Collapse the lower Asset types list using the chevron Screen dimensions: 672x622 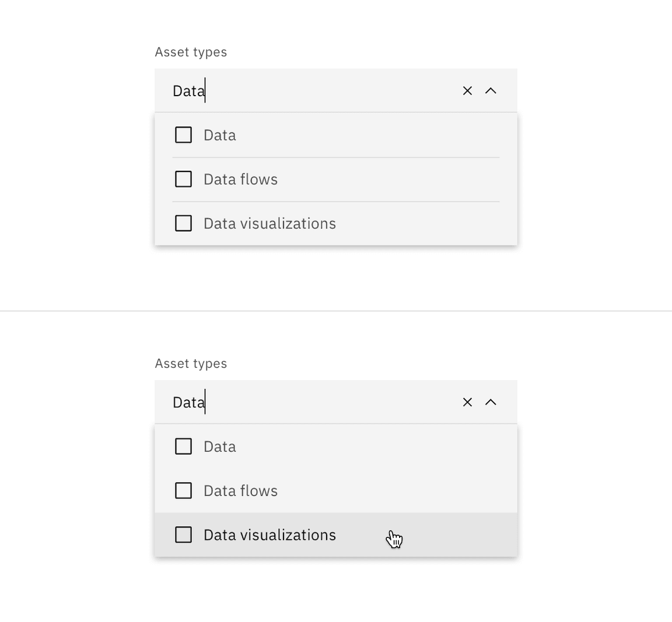(x=491, y=402)
